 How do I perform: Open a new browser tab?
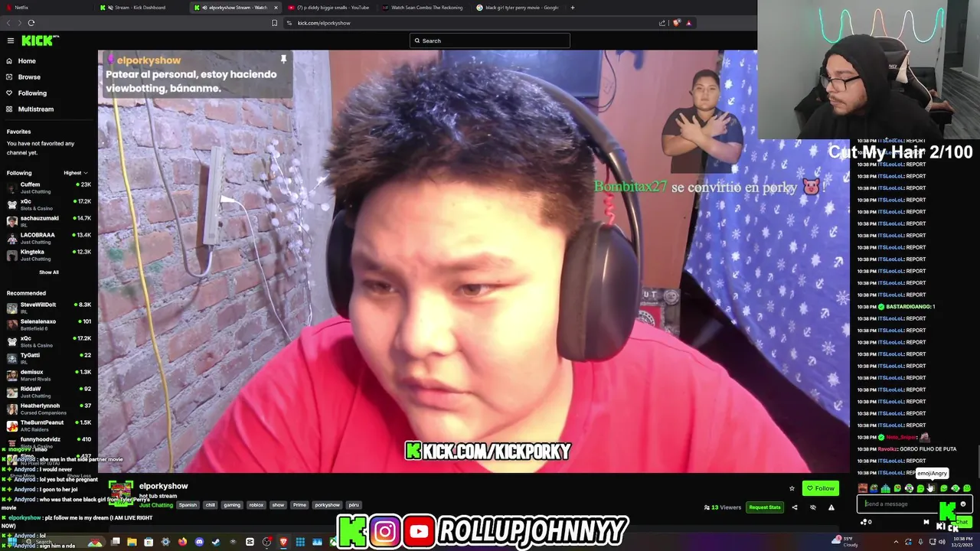573,8
